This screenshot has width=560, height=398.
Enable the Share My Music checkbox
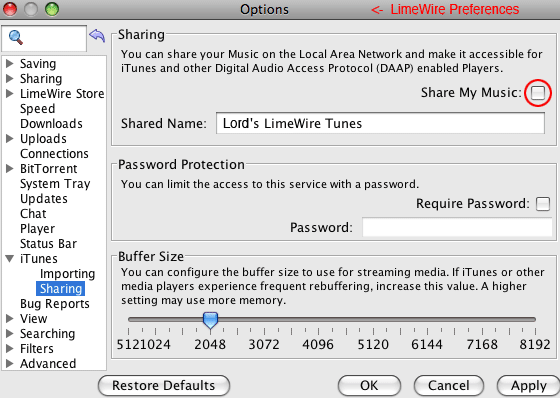538,93
